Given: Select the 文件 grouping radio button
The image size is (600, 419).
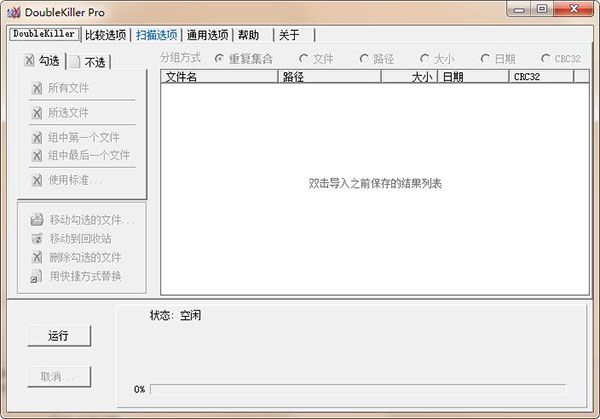Looking at the screenshot, I should [303, 59].
